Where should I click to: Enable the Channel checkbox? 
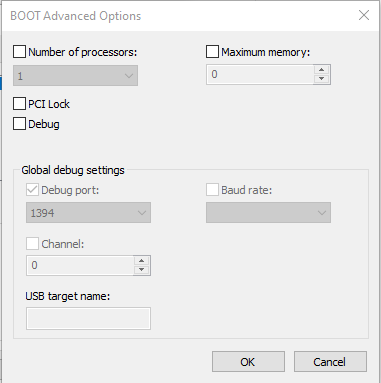tap(32, 244)
